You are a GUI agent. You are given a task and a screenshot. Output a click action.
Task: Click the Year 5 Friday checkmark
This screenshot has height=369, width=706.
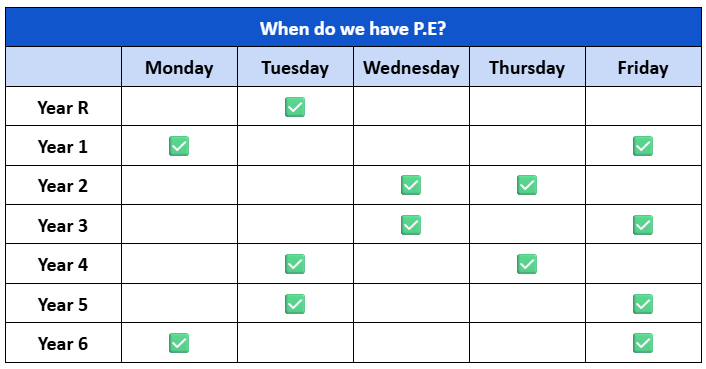[643, 304]
